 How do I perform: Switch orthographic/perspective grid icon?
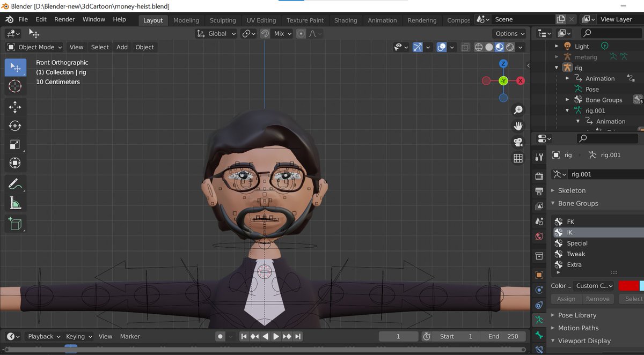[x=518, y=158]
